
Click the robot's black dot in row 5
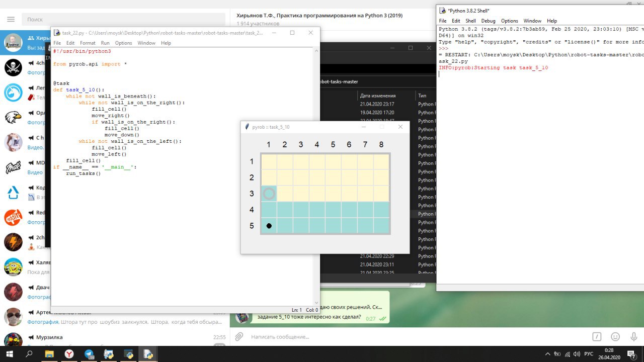[x=269, y=226]
